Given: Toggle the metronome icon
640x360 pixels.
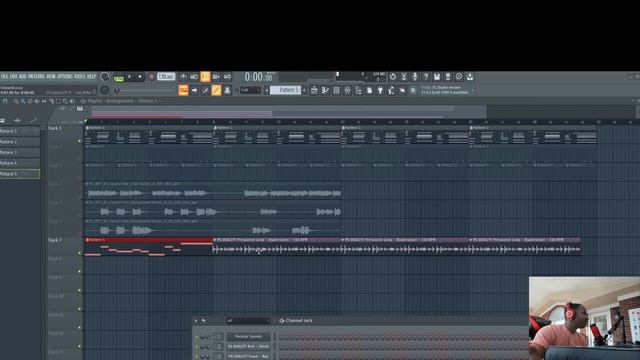Looking at the screenshot, I should pos(183,77).
